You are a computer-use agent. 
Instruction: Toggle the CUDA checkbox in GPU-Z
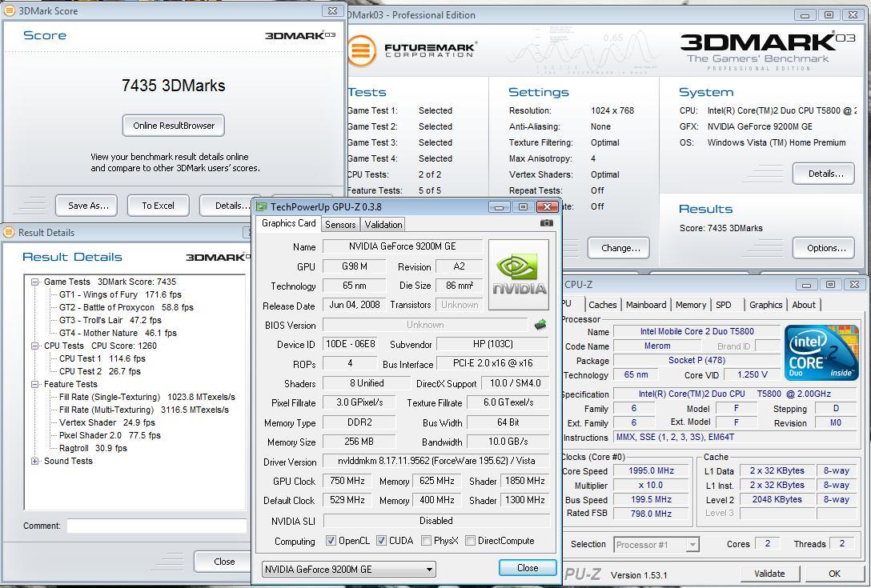tap(381, 540)
